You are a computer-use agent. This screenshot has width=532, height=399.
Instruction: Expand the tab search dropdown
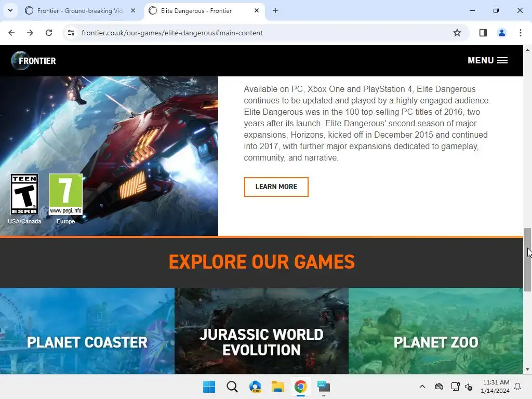click(x=10, y=10)
